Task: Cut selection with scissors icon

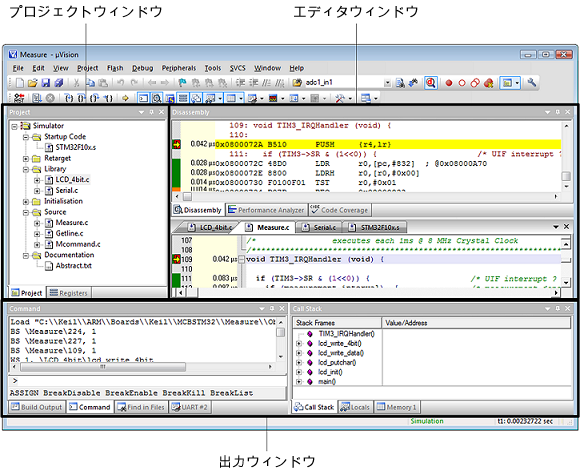Action: point(77,83)
